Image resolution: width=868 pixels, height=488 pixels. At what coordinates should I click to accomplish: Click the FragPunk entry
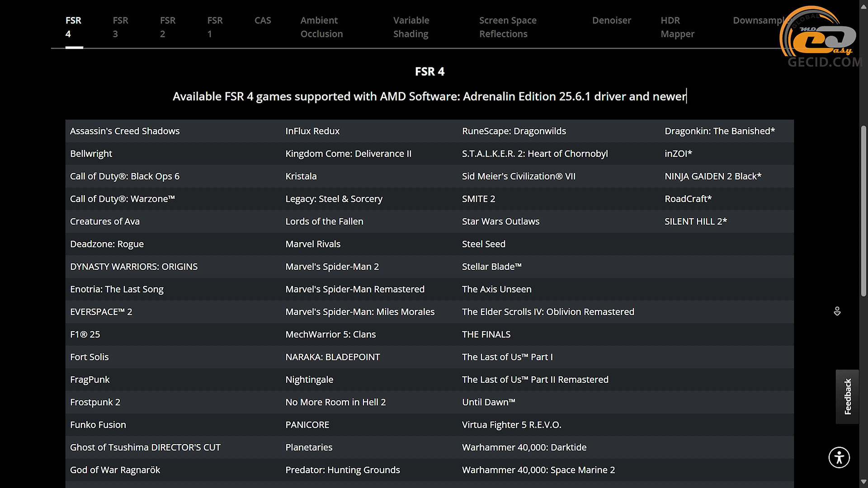click(x=90, y=380)
